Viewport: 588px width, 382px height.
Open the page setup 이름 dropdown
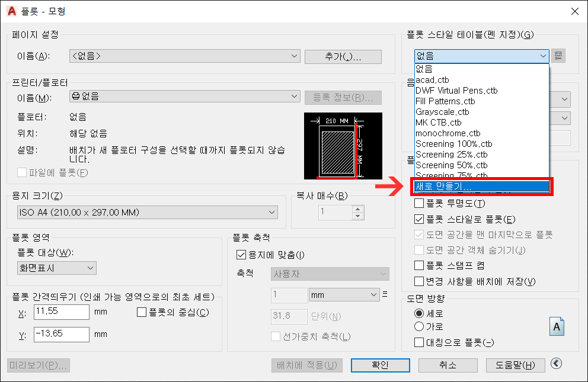click(185, 56)
